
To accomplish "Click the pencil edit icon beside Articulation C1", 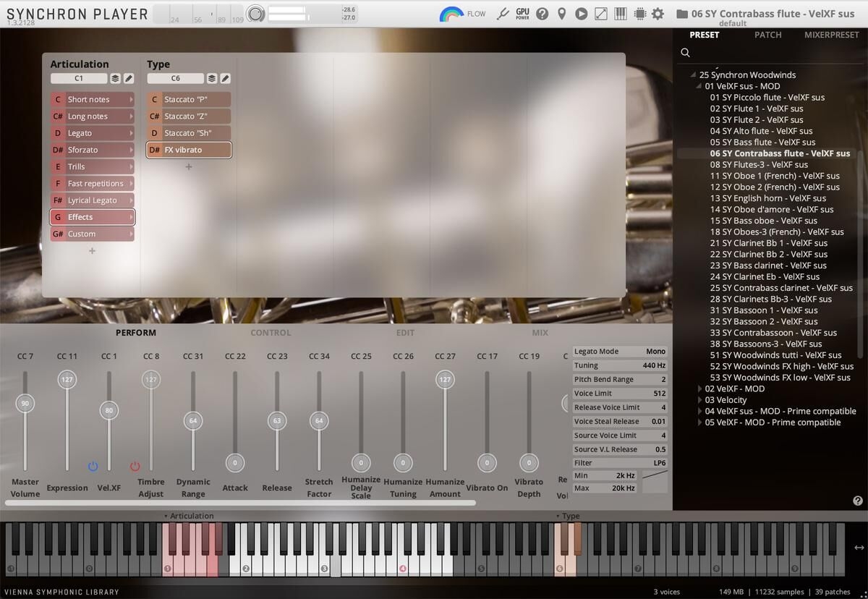I will [129, 78].
